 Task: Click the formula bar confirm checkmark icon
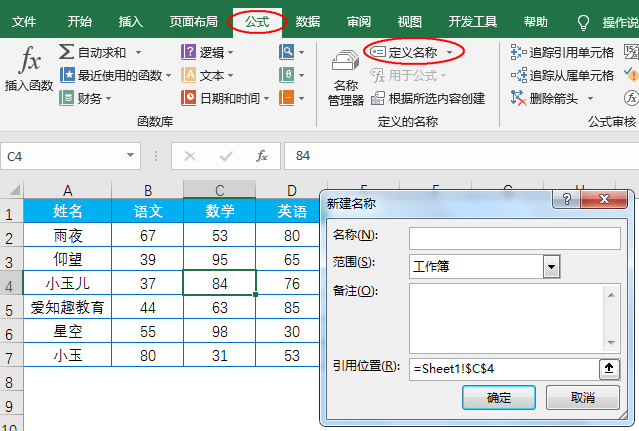coord(226,156)
